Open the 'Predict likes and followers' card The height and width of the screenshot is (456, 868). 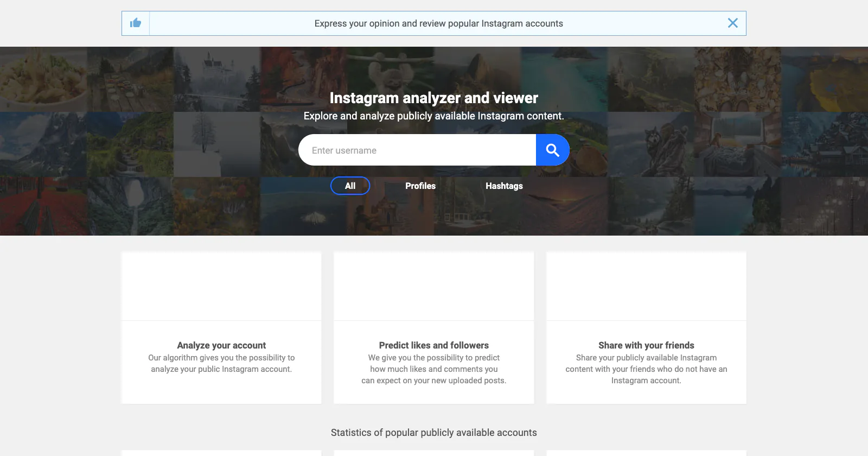coord(434,328)
